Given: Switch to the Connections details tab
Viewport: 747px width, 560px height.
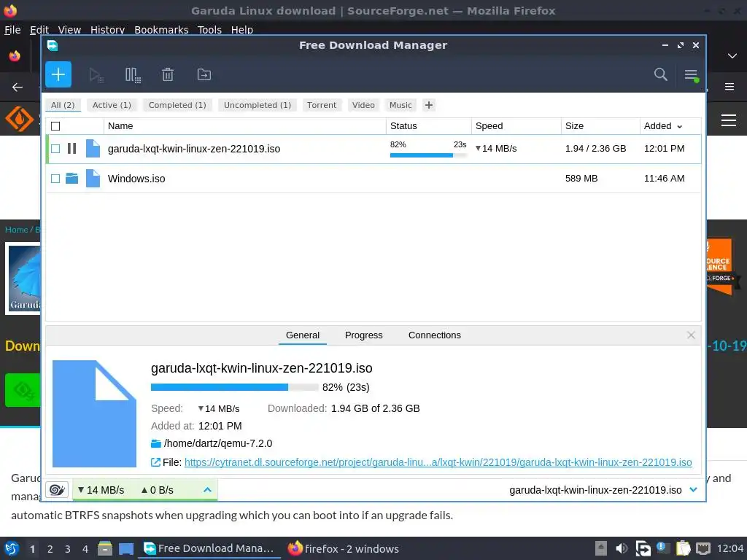Looking at the screenshot, I should point(435,335).
